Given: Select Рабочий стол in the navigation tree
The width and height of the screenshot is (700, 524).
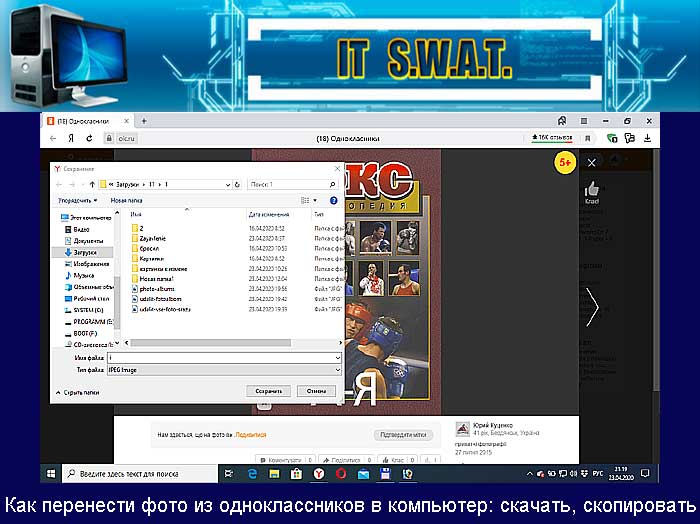Looking at the screenshot, I should tap(87, 299).
